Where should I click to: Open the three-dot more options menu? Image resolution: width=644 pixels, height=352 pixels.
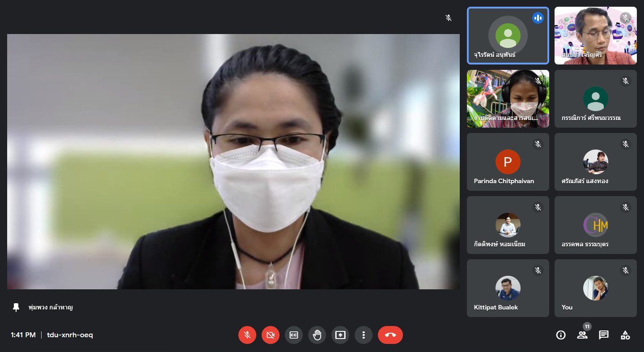pyautogui.click(x=364, y=335)
